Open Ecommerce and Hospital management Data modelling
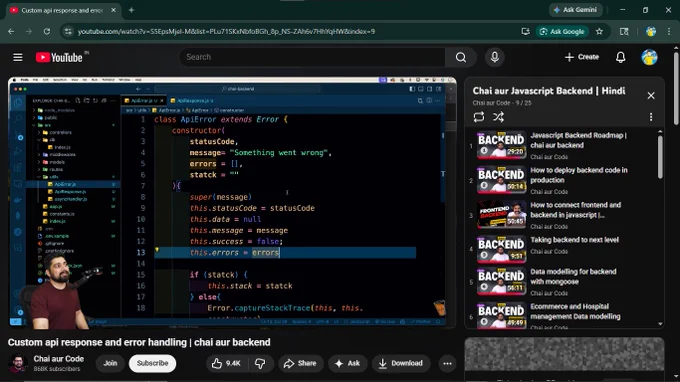This screenshot has height=382, width=680. [x=564, y=316]
